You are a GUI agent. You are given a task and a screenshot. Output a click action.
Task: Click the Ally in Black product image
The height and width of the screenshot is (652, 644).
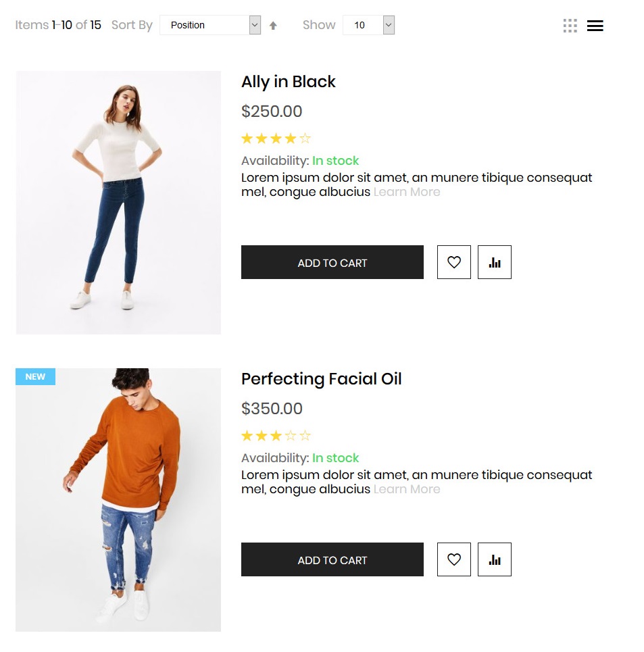click(x=118, y=203)
